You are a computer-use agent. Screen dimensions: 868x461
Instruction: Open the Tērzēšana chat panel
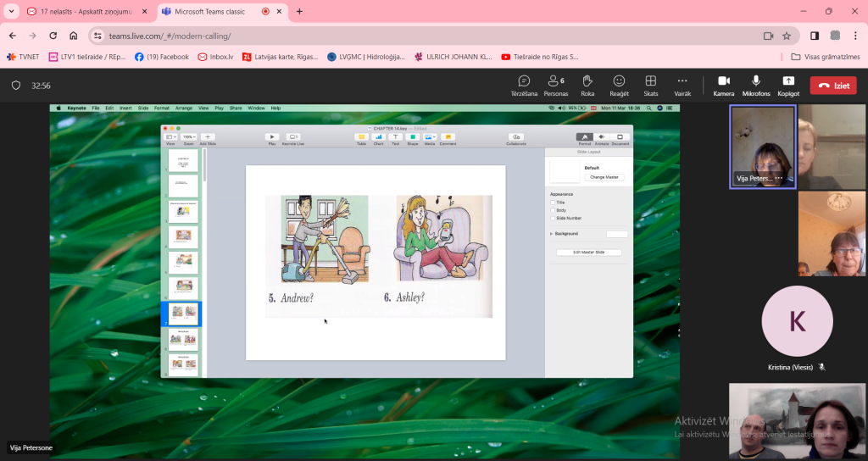coord(524,86)
